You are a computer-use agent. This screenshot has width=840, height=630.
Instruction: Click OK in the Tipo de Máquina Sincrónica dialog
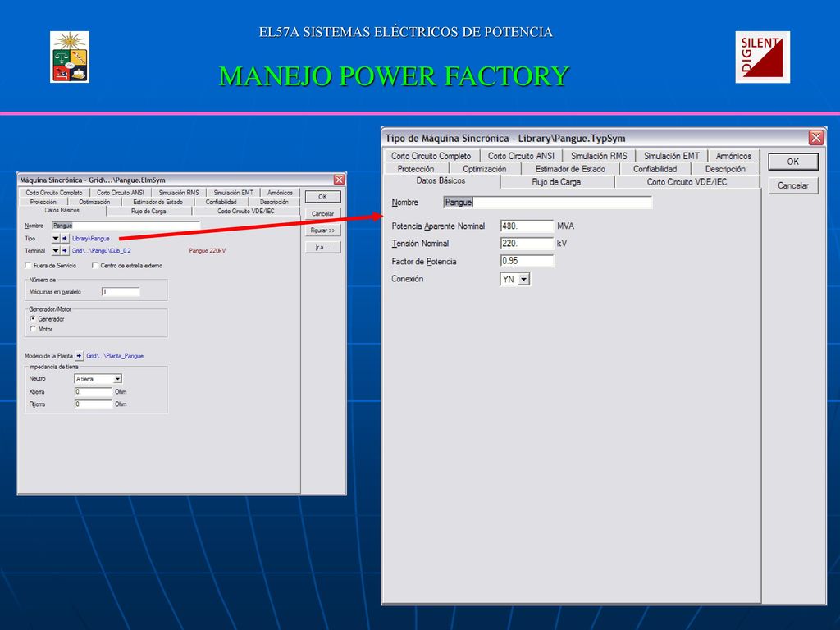tap(793, 162)
